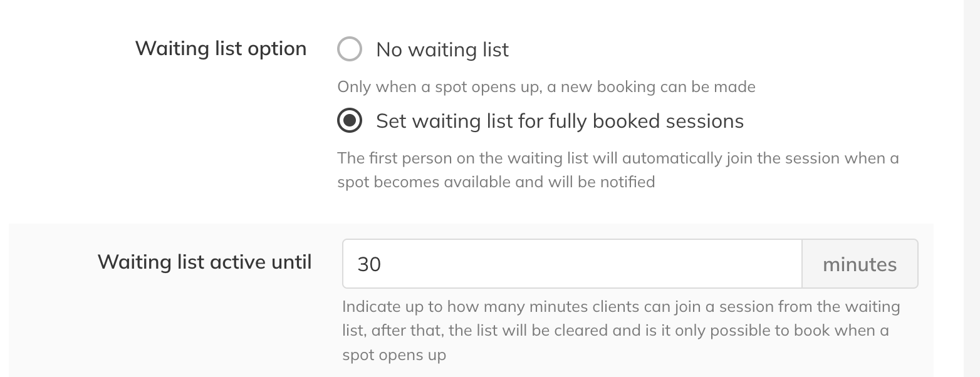980x377 pixels.
Task: Click the grey vertical strip at the right edge
Action: [971, 188]
